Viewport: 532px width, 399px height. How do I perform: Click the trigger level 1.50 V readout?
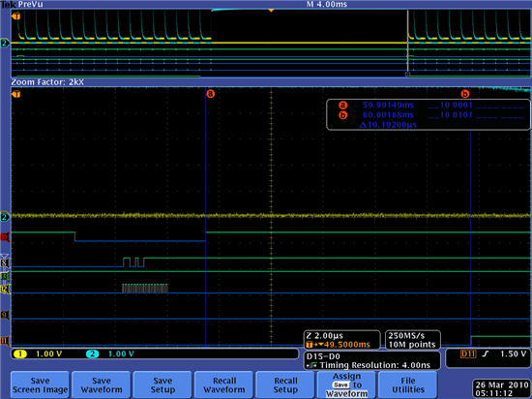(x=514, y=354)
